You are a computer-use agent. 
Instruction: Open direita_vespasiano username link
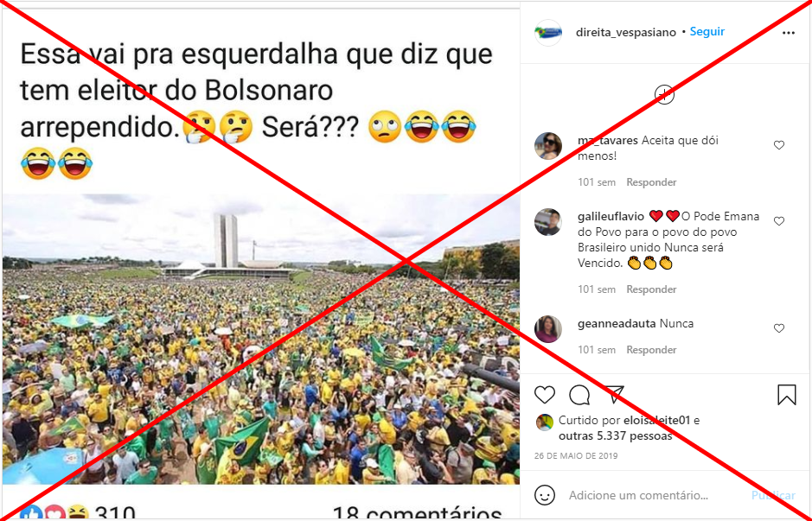tap(625, 32)
